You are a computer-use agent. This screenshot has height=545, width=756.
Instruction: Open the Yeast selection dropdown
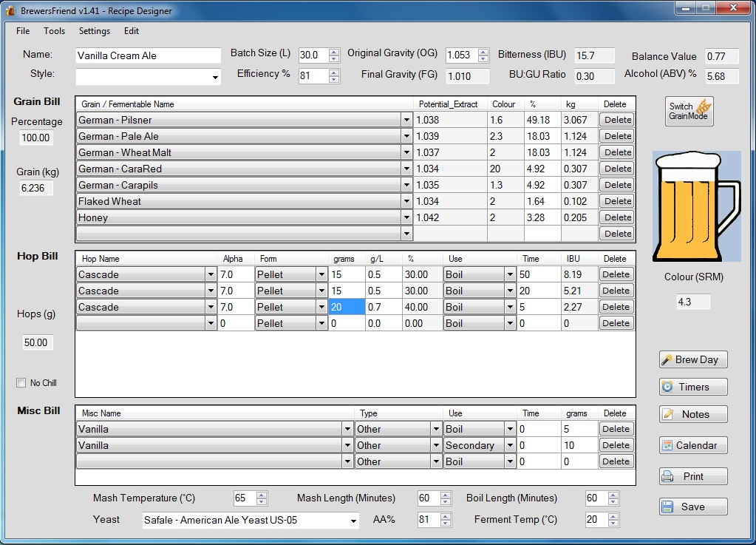352,521
